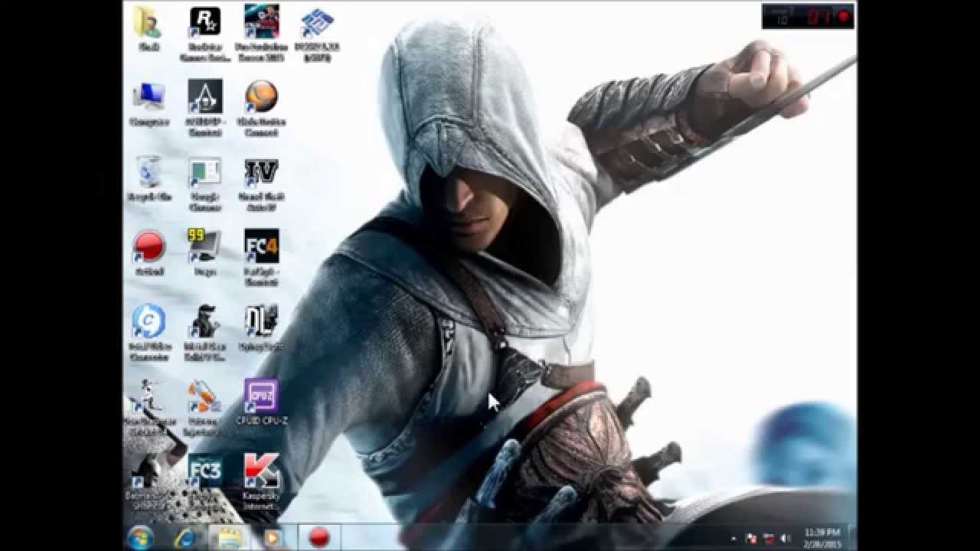The height and width of the screenshot is (551, 980).
Task: Select the Recycle Bin icon
Action: click(x=149, y=178)
